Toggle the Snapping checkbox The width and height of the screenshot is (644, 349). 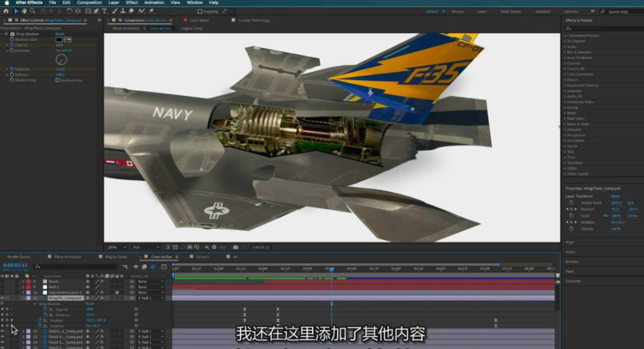point(200,11)
